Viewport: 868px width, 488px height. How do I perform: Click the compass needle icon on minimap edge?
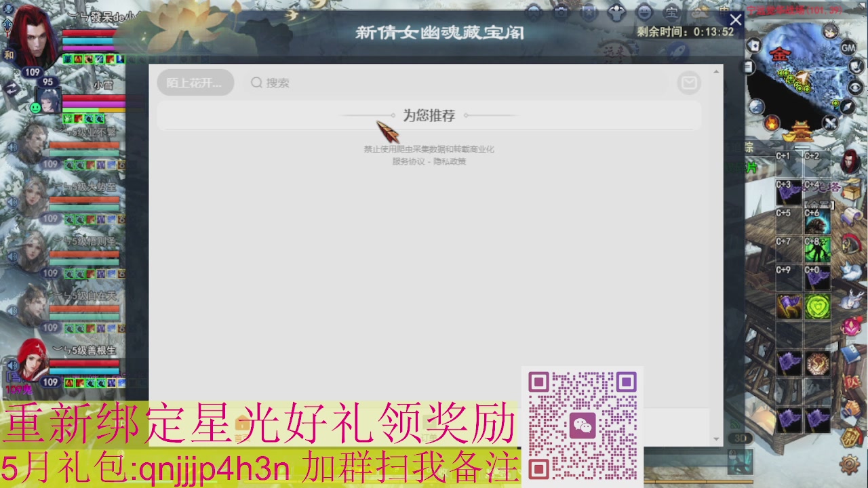(848, 106)
